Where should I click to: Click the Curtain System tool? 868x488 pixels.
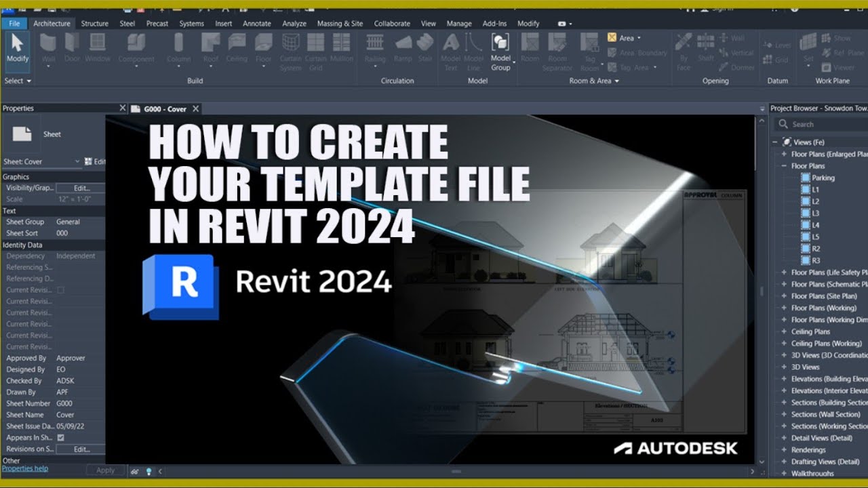pos(290,52)
